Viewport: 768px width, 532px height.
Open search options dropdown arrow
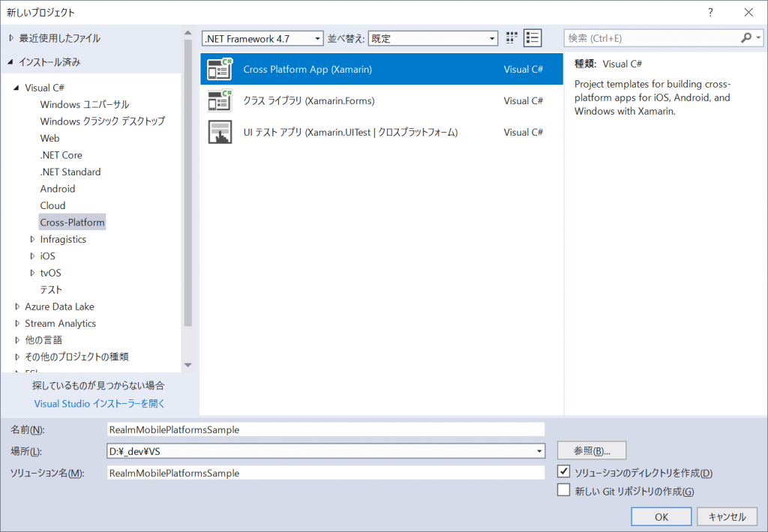click(758, 37)
